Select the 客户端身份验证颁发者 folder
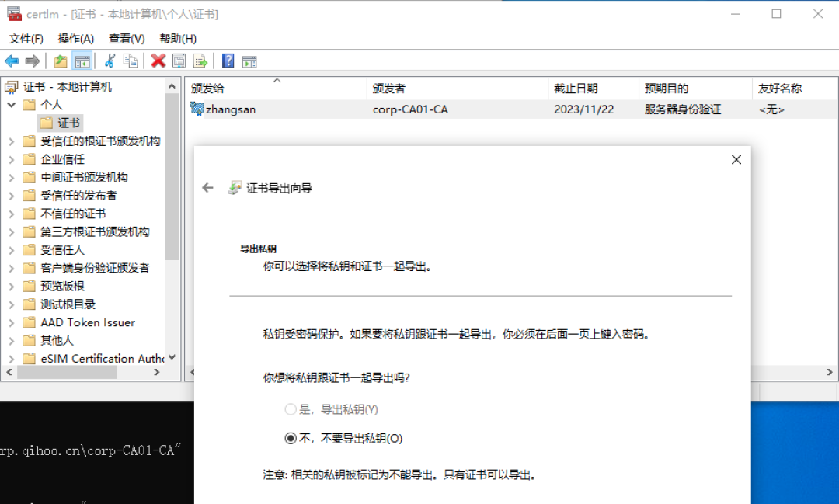The image size is (839, 504). (87, 268)
